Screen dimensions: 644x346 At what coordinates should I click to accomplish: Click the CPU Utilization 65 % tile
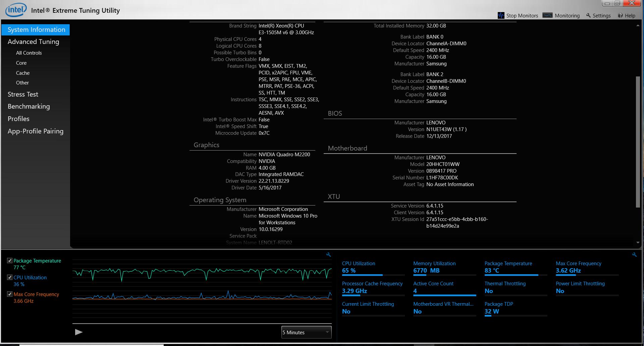(x=373, y=268)
